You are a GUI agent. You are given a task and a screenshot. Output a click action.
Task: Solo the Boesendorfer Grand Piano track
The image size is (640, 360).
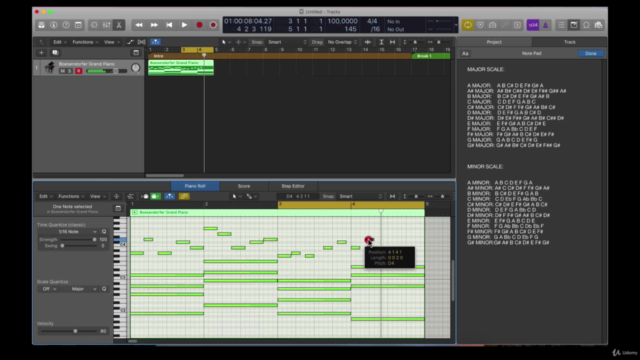(x=70, y=71)
